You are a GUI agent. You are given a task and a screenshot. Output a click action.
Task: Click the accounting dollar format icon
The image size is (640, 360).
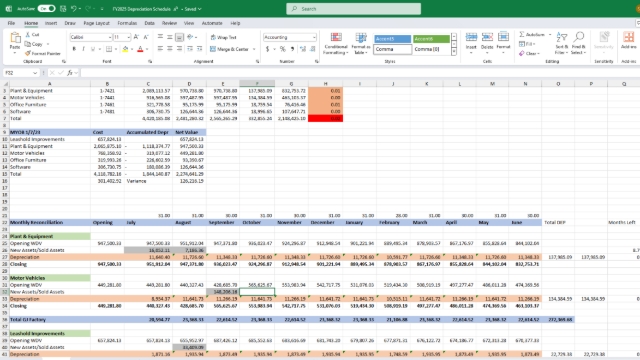pos(267,49)
